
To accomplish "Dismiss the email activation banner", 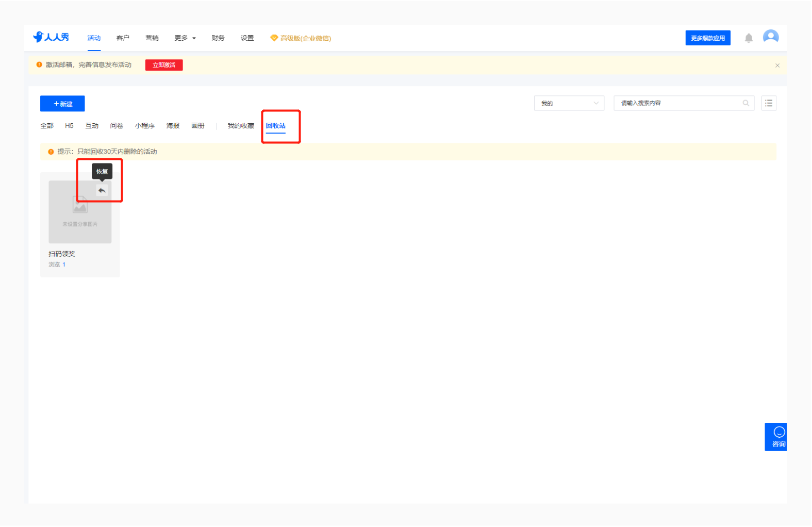I will (x=777, y=65).
